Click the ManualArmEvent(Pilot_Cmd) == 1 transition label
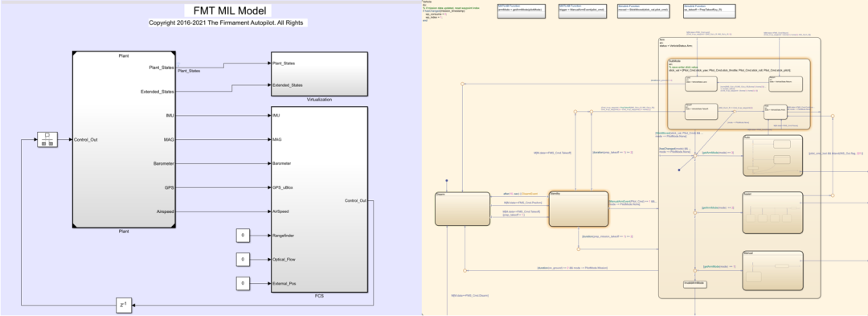Image resolution: width=868 pixels, height=316 pixels. [x=633, y=203]
